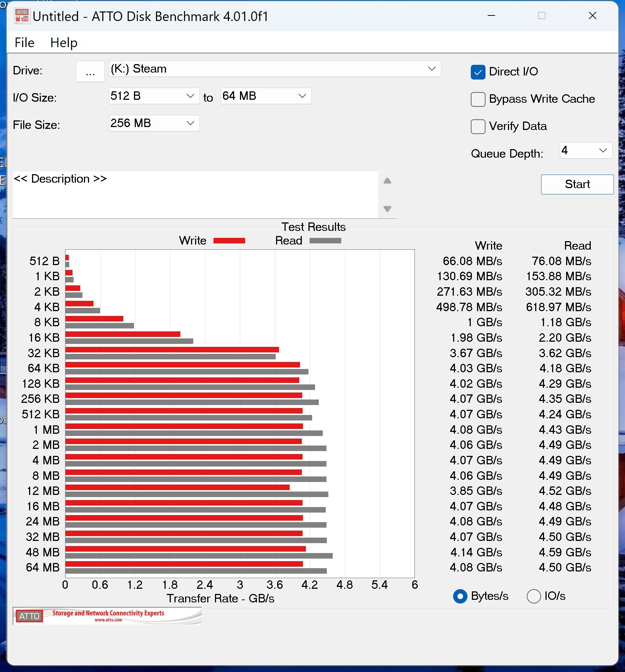Click the description scroll down arrow

(x=387, y=209)
